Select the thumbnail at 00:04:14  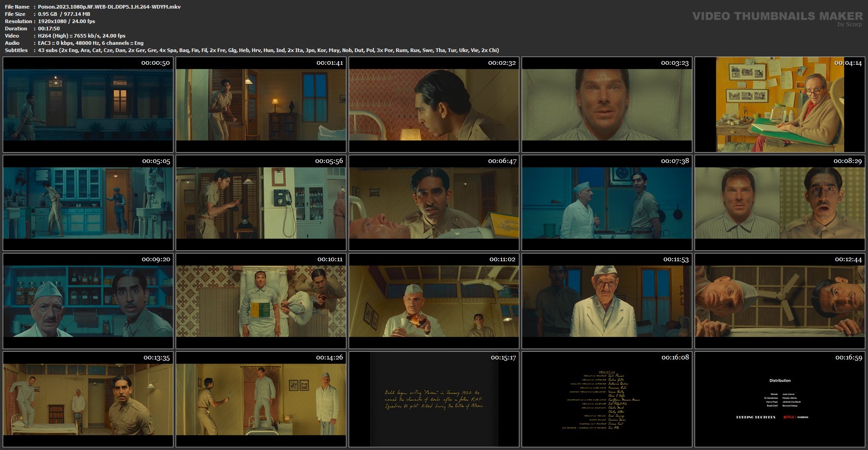(780, 105)
